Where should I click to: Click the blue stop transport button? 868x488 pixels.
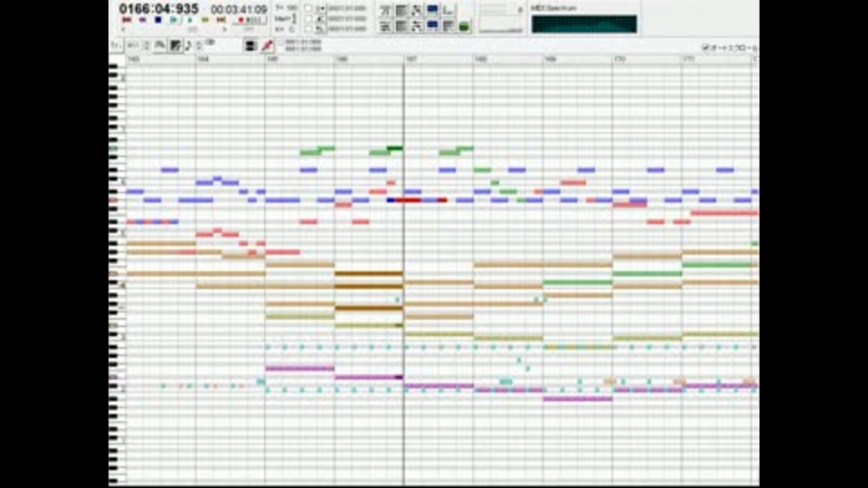pos(157,20)
